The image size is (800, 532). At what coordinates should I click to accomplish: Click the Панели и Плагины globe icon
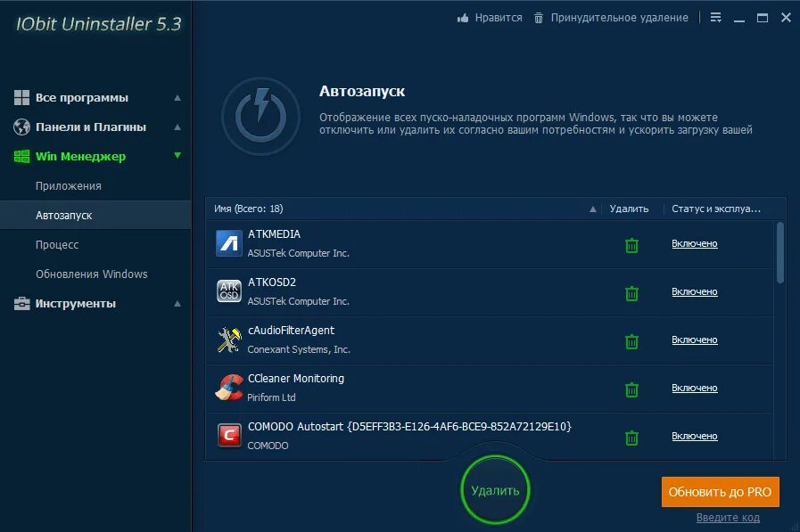click(21, 127)
